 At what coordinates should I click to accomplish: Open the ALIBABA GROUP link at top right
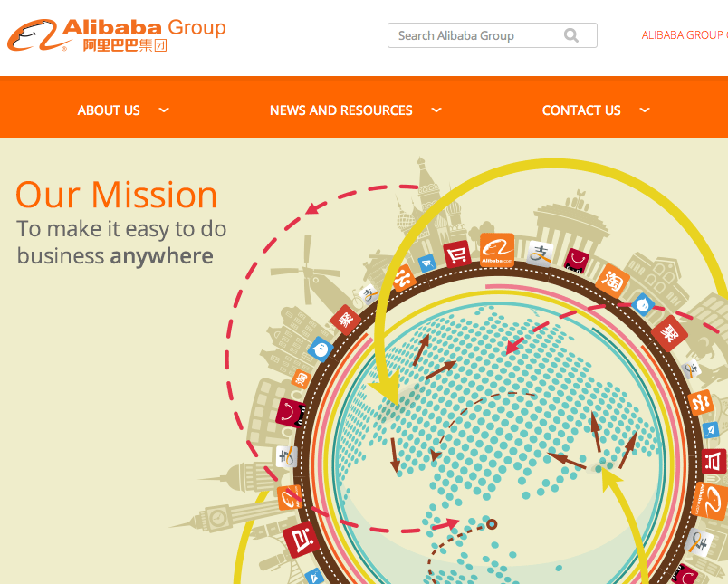[685, 35]
